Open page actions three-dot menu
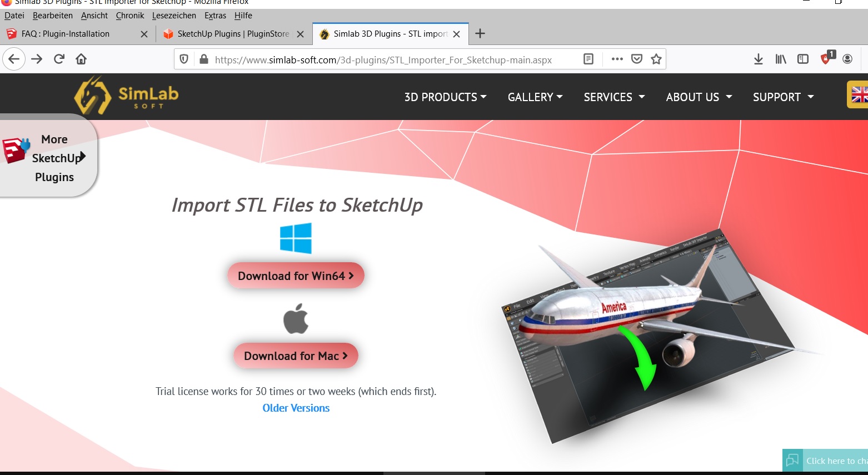Screen dimensions: 868x475 pos(617,59)
